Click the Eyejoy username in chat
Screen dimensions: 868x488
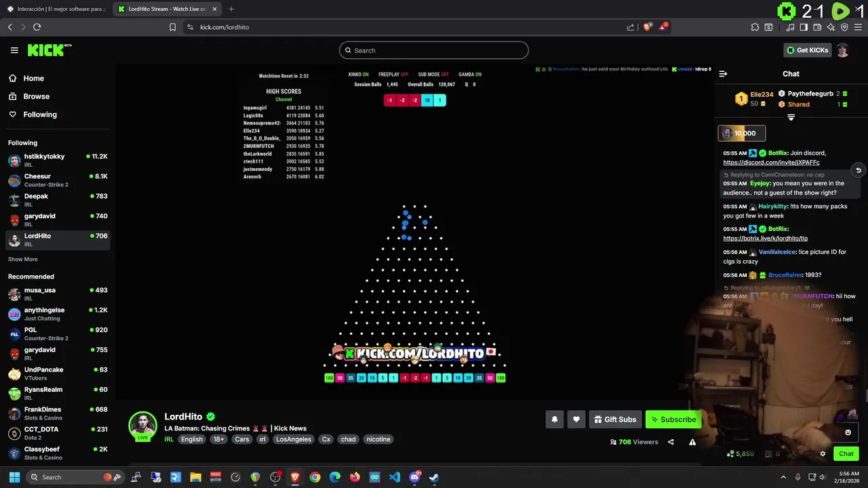coord(760,183)
